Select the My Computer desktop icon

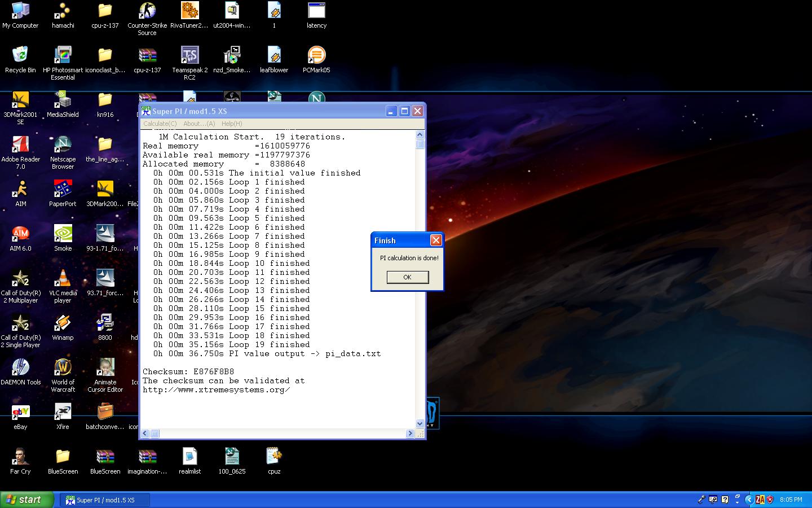(20, 15)
